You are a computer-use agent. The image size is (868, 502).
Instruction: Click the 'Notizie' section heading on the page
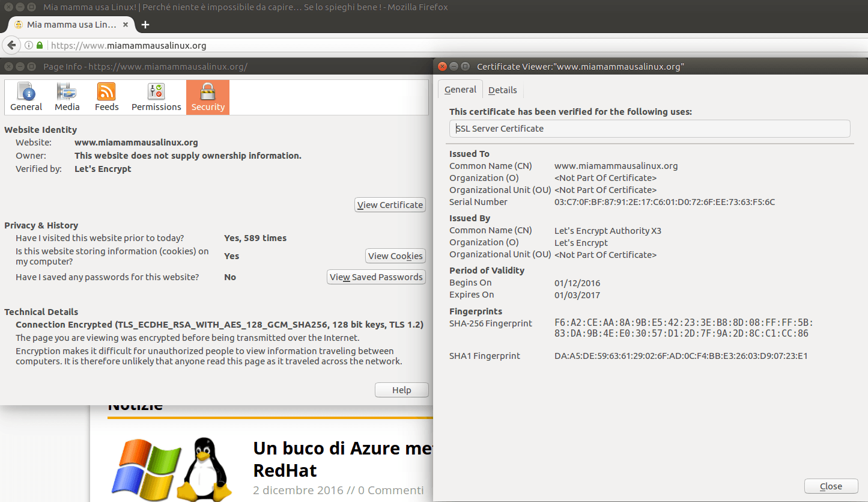[x=135, y=406]
